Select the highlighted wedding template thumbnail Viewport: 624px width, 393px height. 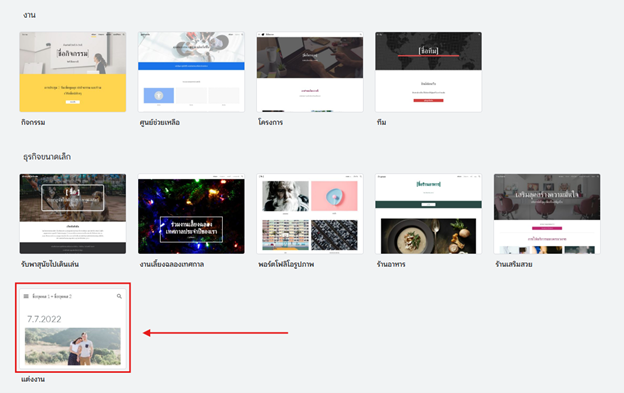[x=73, y=328]
